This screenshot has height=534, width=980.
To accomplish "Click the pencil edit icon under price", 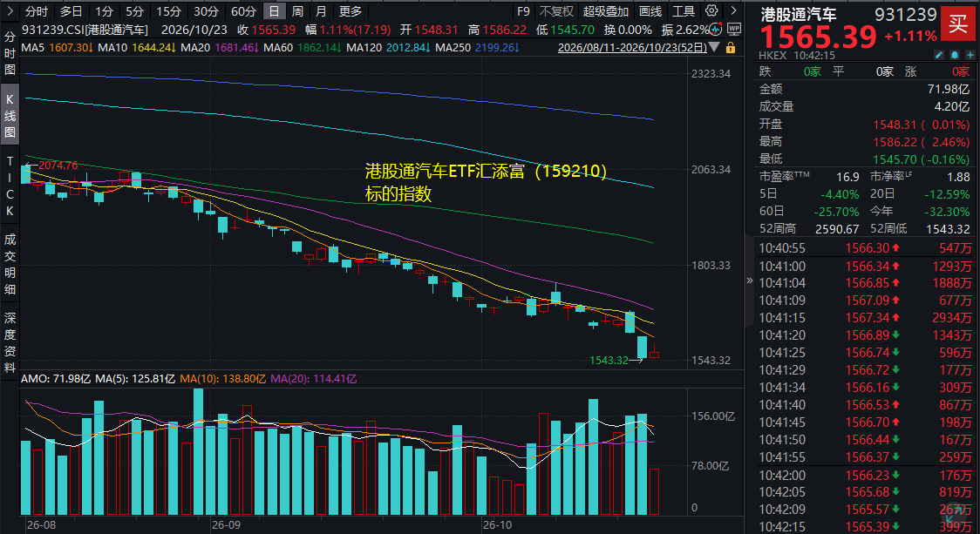I will point(939,55).
